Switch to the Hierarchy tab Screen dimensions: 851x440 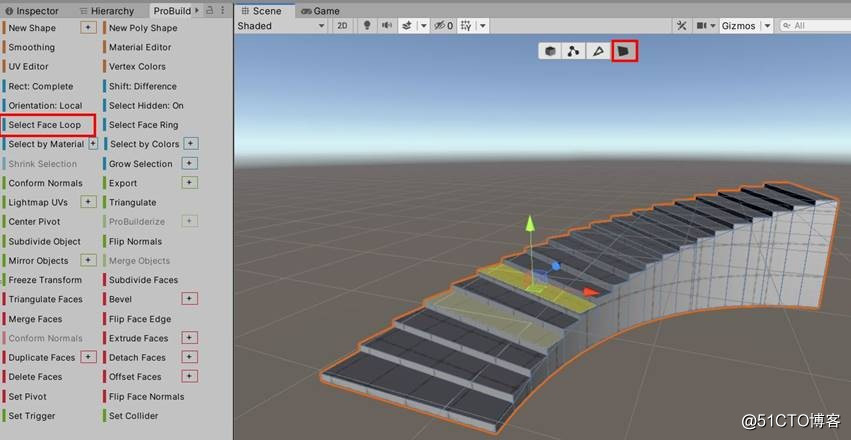click(107, 11)
